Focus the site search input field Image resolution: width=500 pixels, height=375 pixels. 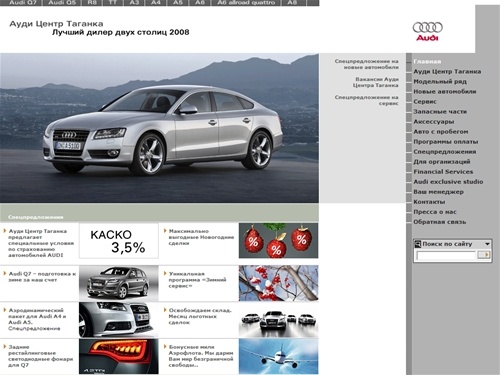(446, 255)
